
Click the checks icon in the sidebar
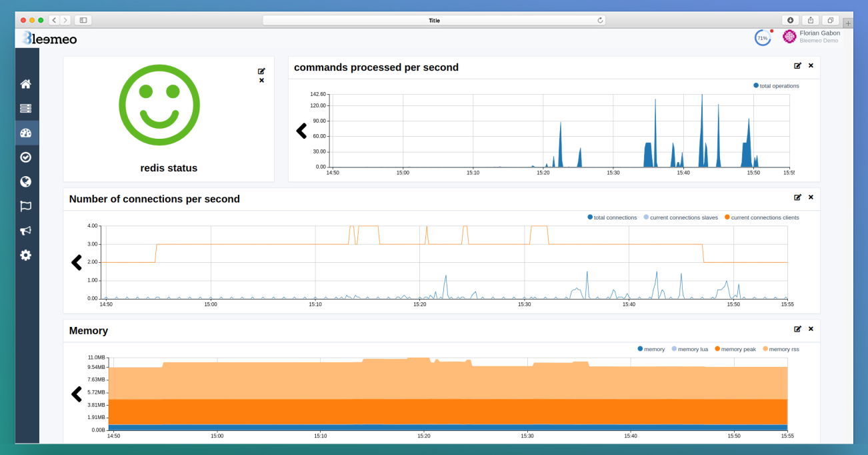(x=26, y=157)
